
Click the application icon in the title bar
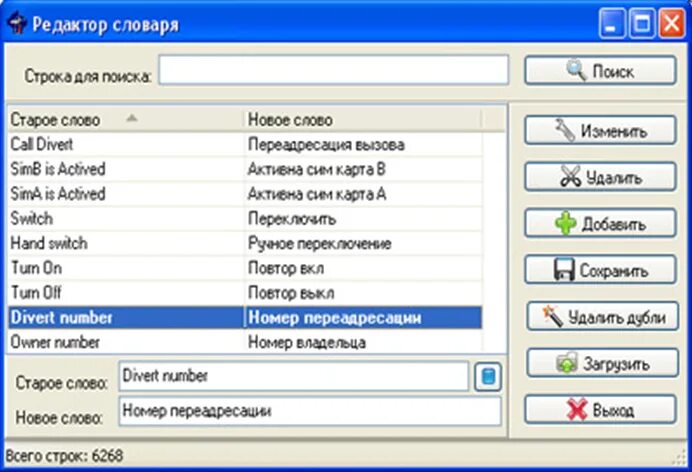(x=17, y=24)
